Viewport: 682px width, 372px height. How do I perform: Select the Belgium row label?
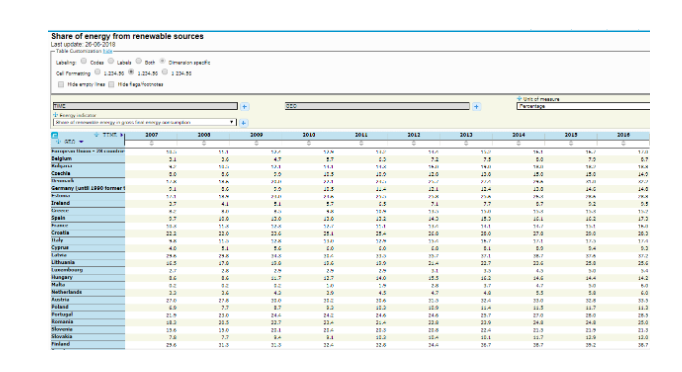tap(61, 159)
